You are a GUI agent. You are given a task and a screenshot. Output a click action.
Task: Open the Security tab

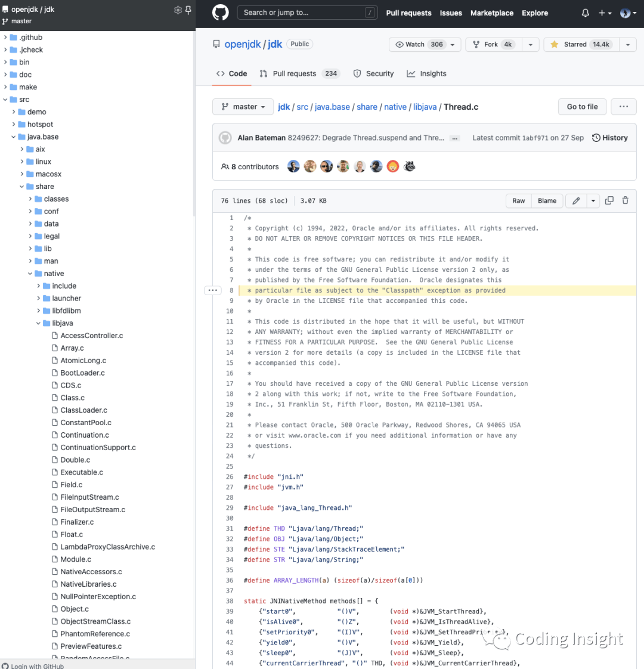tap(373, 73)
